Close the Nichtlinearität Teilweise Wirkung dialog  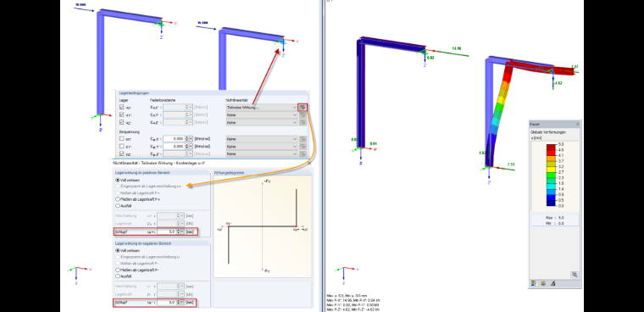point(309,163)
